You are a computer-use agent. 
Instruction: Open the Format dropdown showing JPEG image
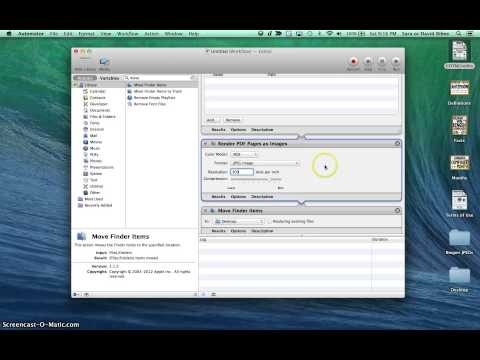pos(265,163)
